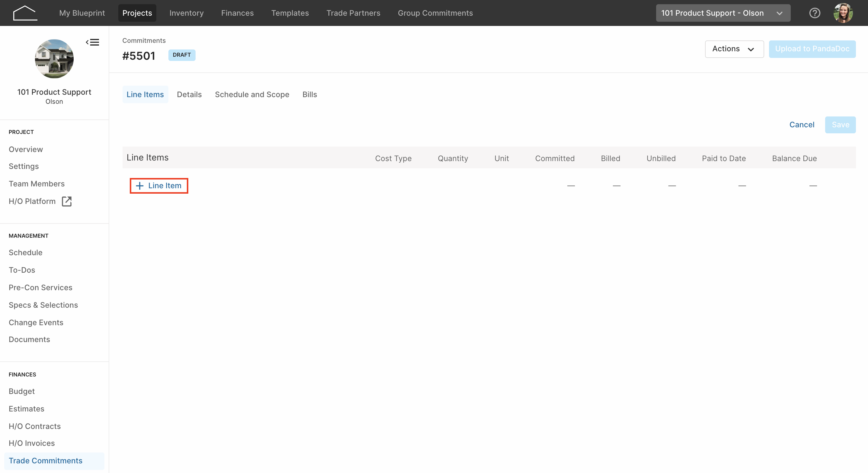This screenshot has width=868, height=473.
Task: Go to My Blueprint
Action: click(x=82, y=13)
